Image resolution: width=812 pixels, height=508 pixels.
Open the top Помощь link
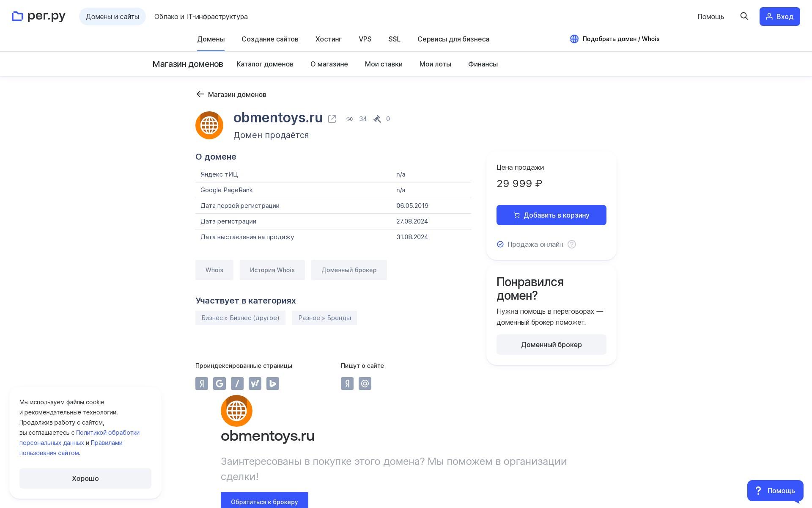pos(710,17)
